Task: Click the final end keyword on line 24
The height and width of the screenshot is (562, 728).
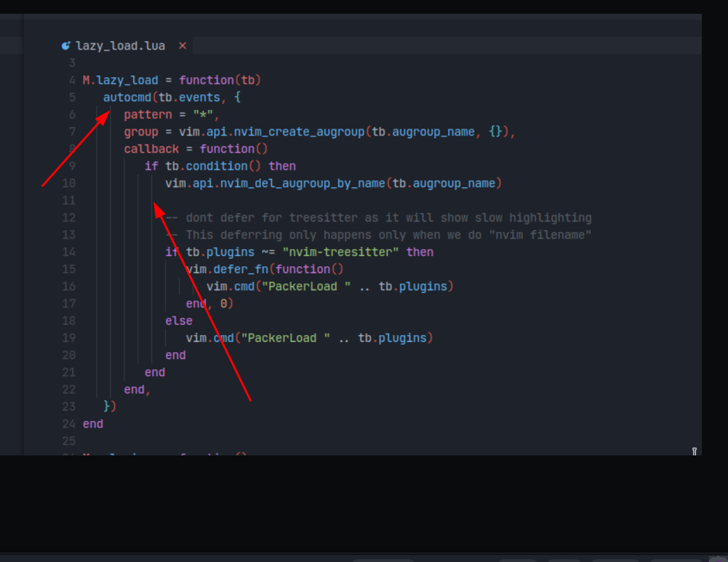Action: (92, 424)
